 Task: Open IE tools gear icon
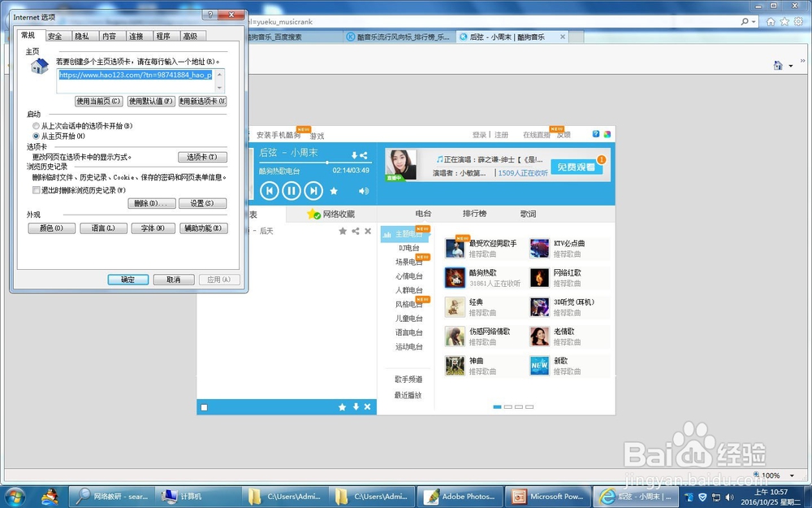click(798, 21)
